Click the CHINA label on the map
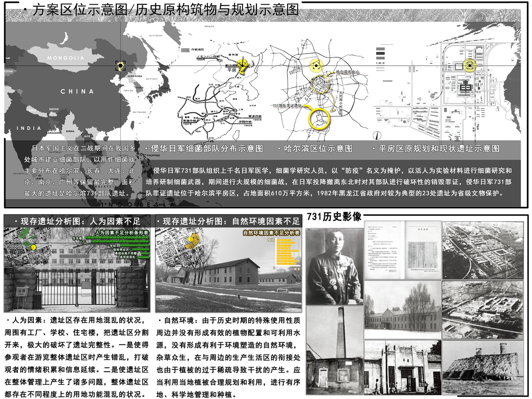 77,91
